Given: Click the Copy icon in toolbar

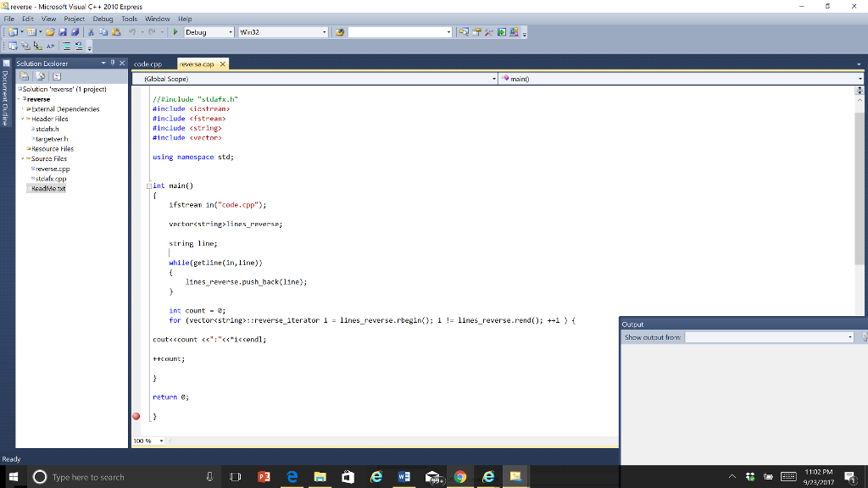Looking at the screenshot, I should [103, 32].
